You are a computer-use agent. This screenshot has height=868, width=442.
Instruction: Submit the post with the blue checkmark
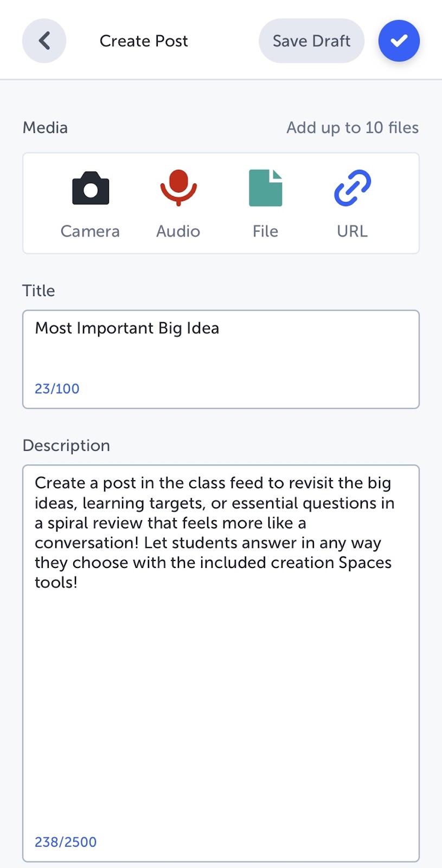(x=399, y=41)
